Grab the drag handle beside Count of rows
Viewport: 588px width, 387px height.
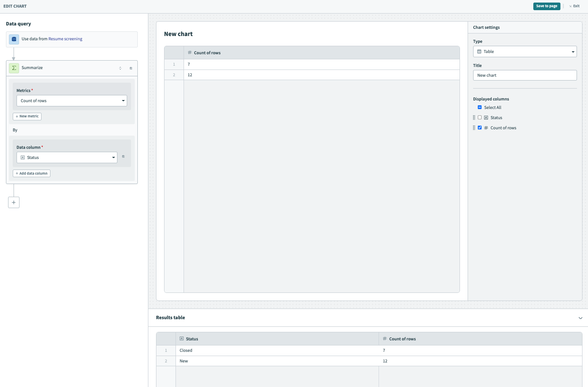474,128
